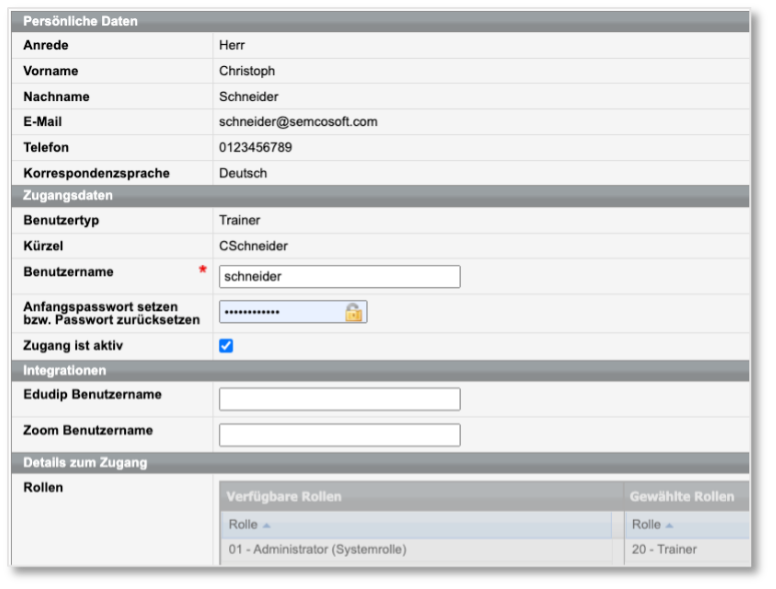Click the Integrationen section header
The image size is (776, 589).
[65, 370]
